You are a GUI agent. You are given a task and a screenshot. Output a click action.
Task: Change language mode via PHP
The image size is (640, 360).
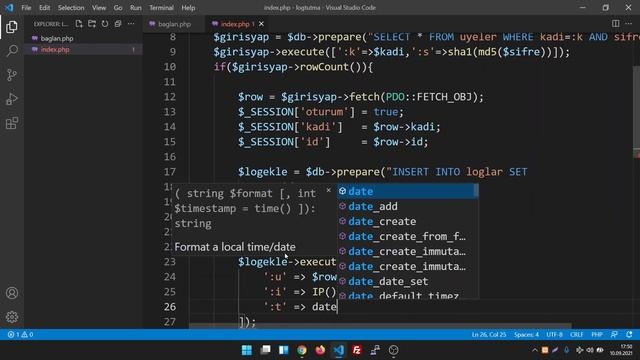[x=597, y=335]
